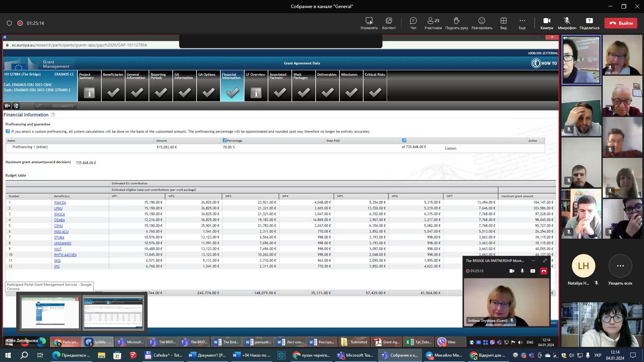Toggle the mic in the mini call window
The image size is (644, 362).
click(522, 271)
